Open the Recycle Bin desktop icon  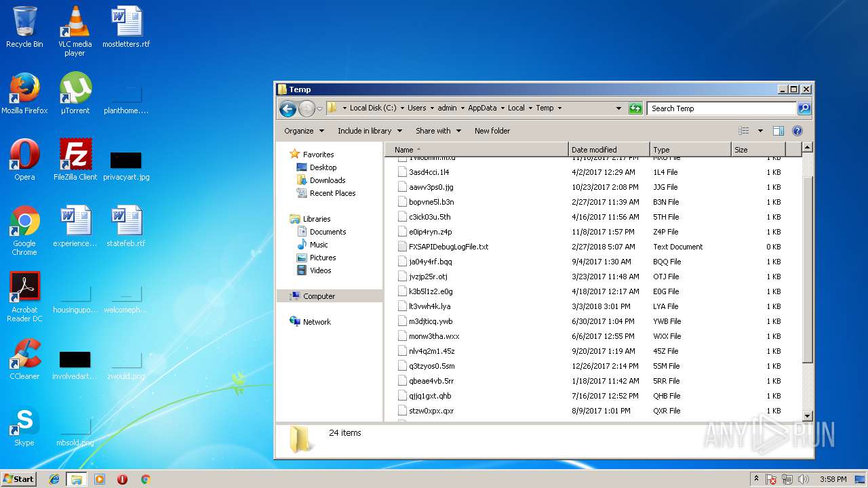(x=24, y=27)
